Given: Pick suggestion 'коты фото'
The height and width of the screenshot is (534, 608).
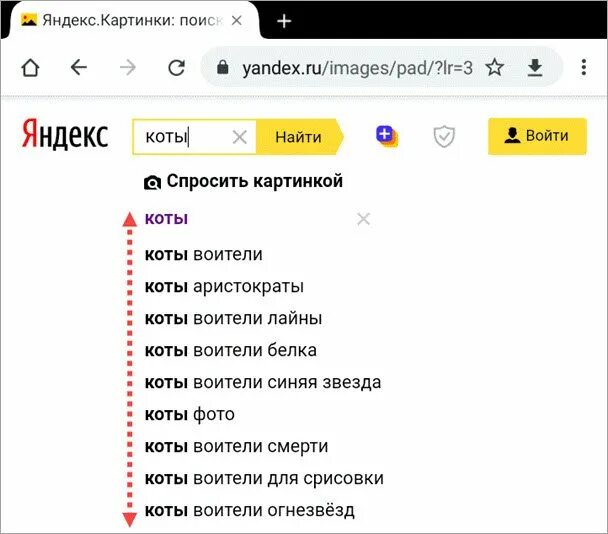Looking at the screenshot, I should coord(190,414).
